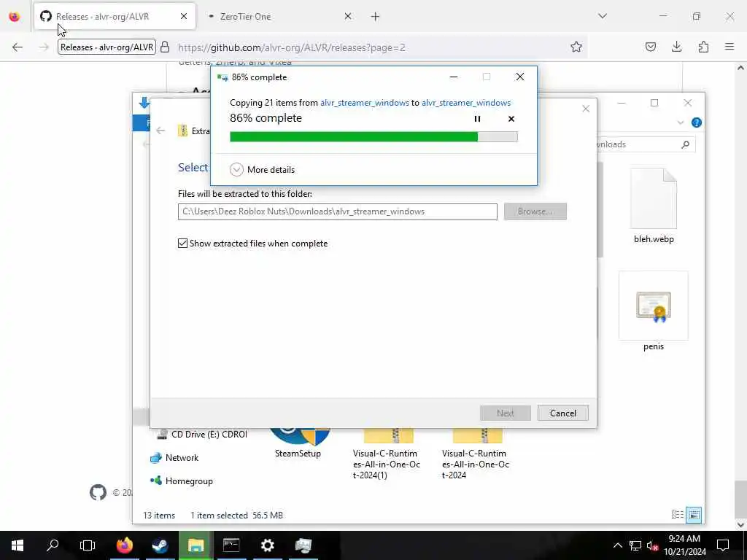
Task: Cancel the copy with the small X
Action: pos(511,119)
